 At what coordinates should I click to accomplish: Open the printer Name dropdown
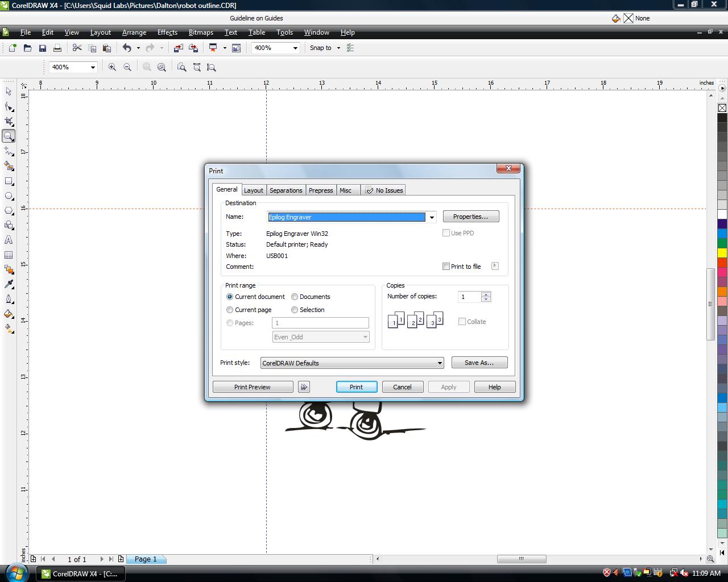point(432,217)
